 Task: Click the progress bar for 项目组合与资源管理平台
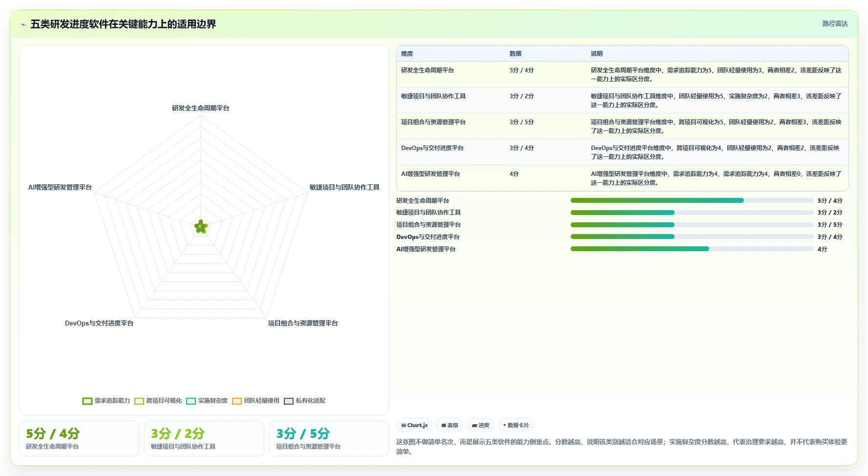[692, 225]
